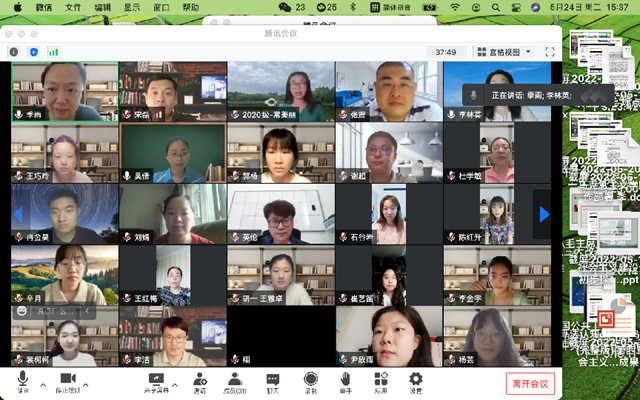Mute the microphone in meeting toolbar
Viewport: 640px width, 400px height.
(22, 381)
